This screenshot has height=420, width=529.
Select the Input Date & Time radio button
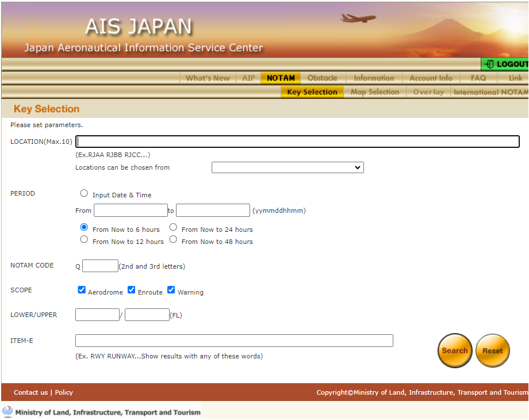coord(84,193)
